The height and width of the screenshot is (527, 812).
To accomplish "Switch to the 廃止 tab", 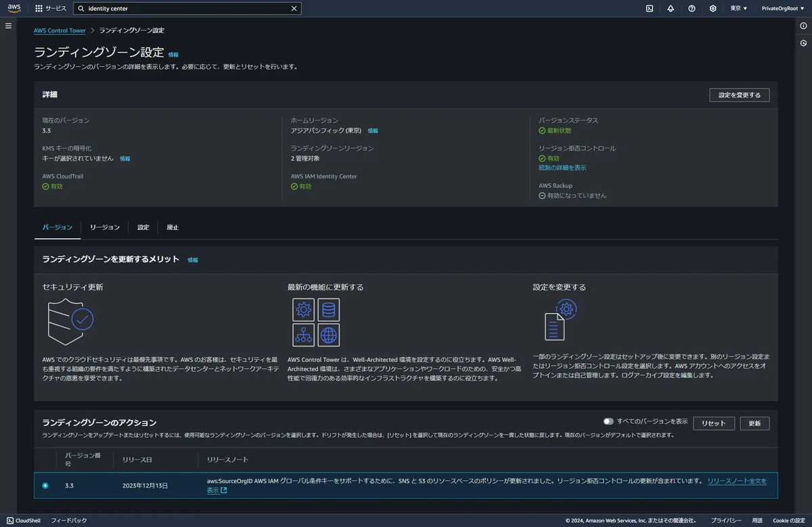I will coord(173,227).
